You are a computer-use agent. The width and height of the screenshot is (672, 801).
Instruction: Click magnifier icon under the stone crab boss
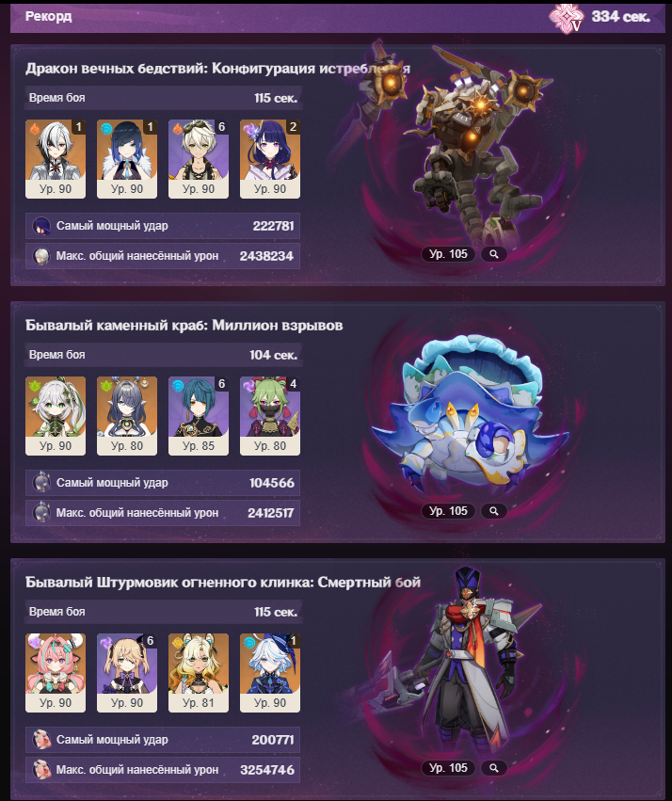pyautogui.click(x=494, y=511)
